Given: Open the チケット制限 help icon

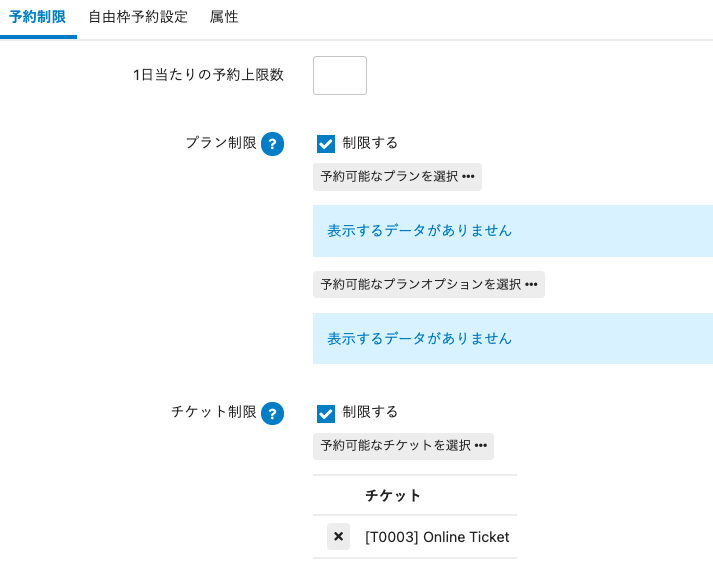Looking at the screenshot, I should coord(272,413).
